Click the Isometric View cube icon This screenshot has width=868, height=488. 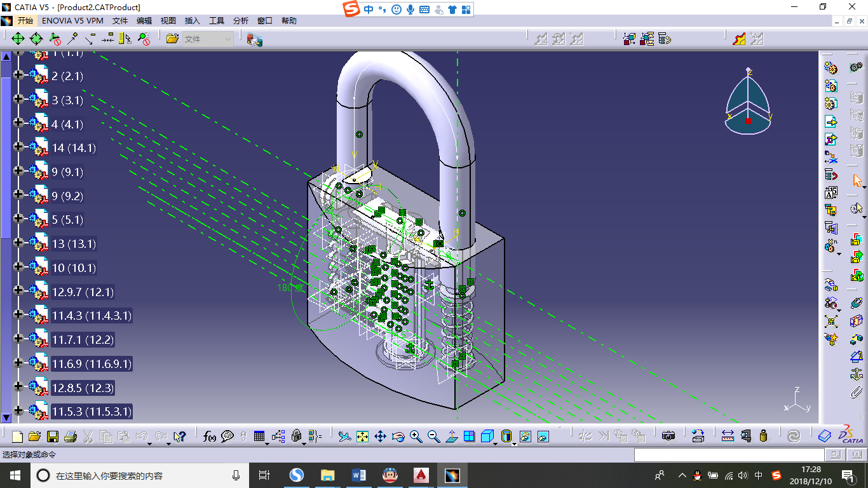(x=487, y=437)
